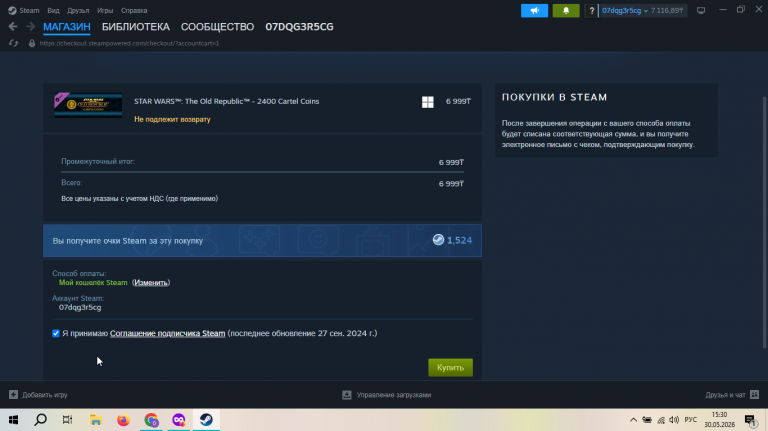Click the Big Picture monitor icon
The image size is (768, 431).
[x=701, y=10]
